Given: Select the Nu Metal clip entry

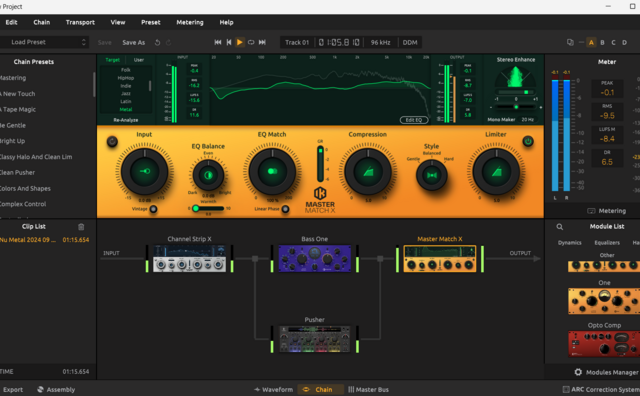Looking at the screenshot, I should 44,240.
